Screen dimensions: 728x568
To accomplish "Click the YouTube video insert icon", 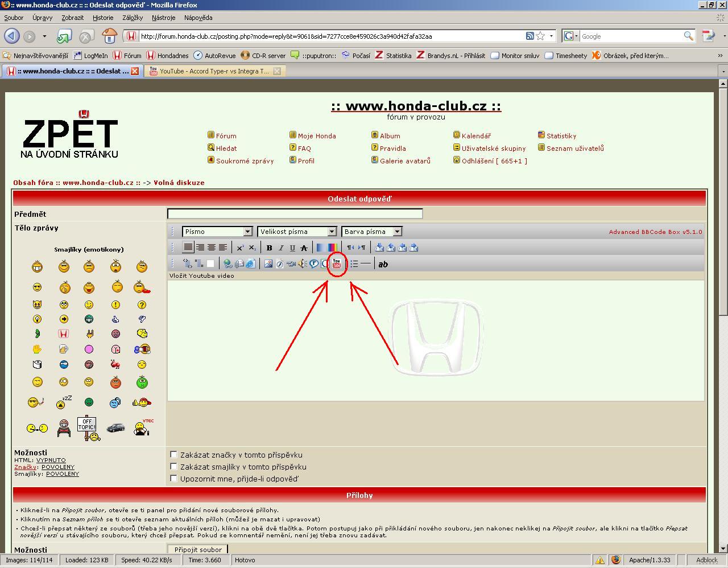I will point(337,264).
